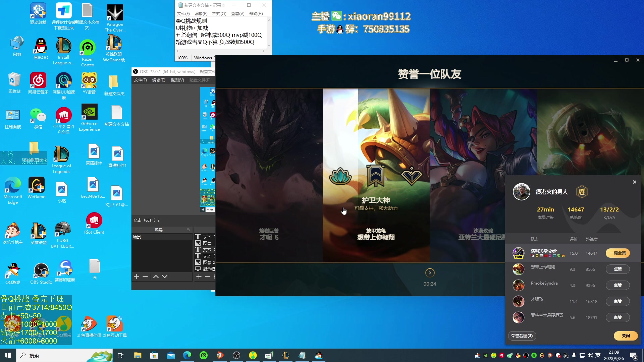644x362 pixels.
Task: Click the OBS icon in the system tray
Action: (526, 355)
